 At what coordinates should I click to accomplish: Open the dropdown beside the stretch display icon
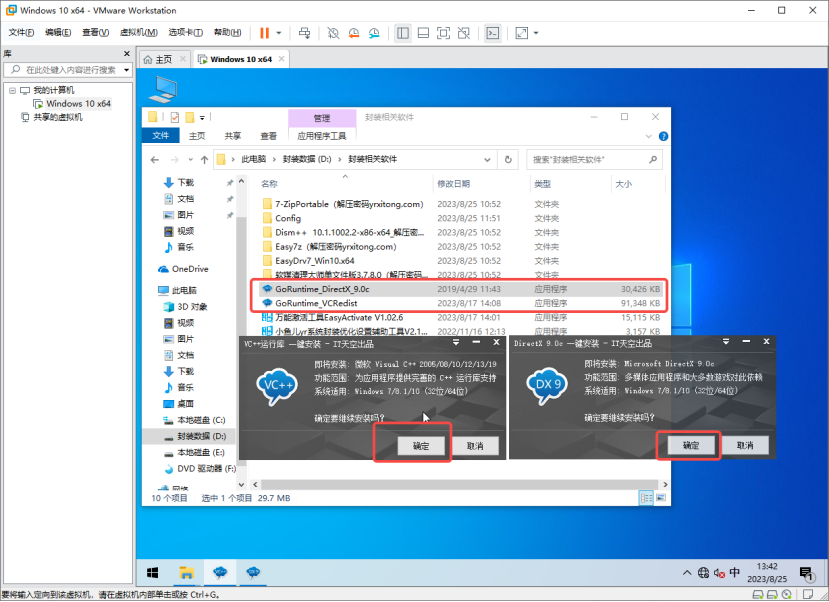click(536, 33)
